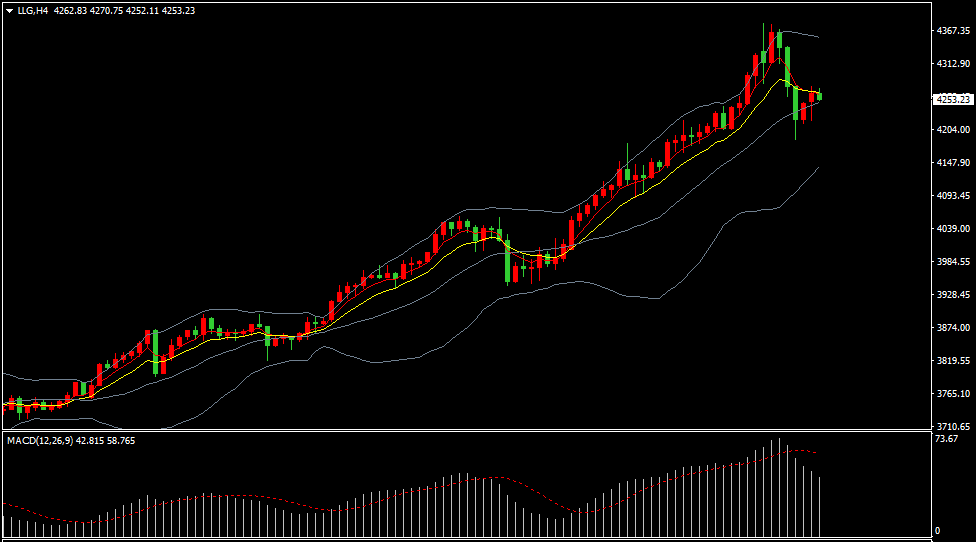Click the dropdown arrow beside LLG,H4
This screenshot has height=542, width=976.
[9, 10]
